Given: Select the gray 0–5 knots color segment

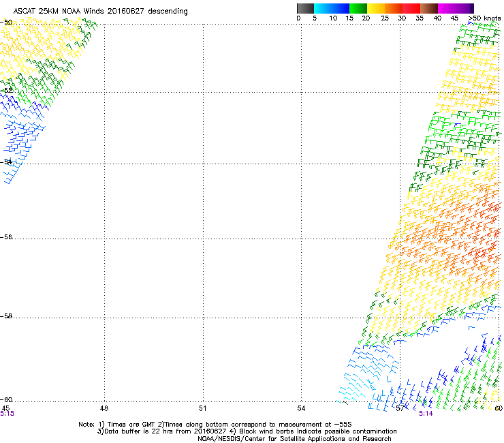Looking at the screenshot, I should coord(305,8).
